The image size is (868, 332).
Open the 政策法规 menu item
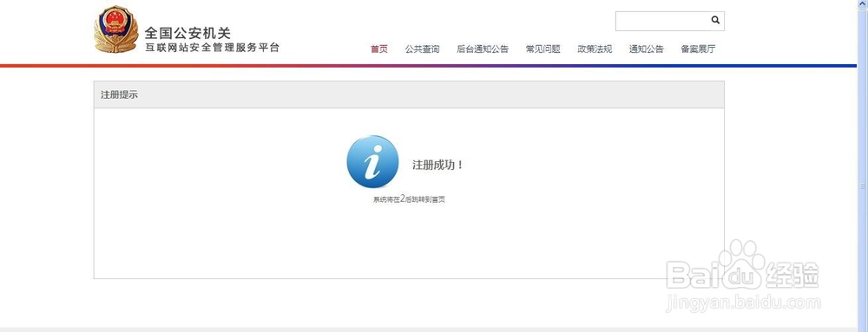(595, 49)
